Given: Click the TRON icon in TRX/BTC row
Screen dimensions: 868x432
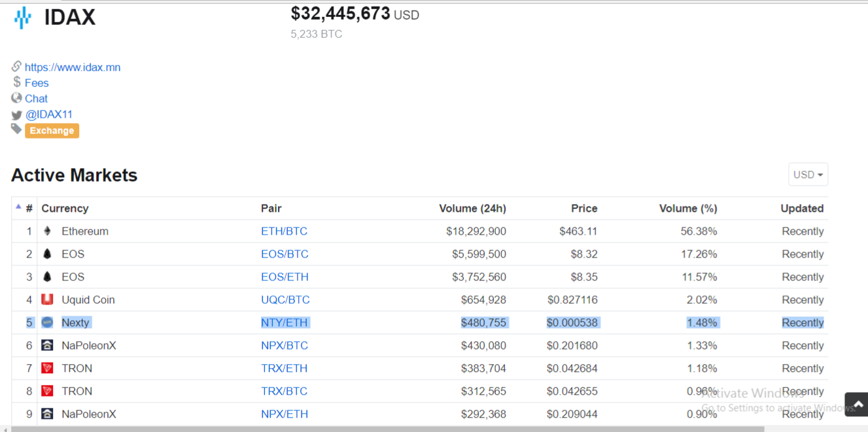Looking at the screenshot, I should [47, 391].
